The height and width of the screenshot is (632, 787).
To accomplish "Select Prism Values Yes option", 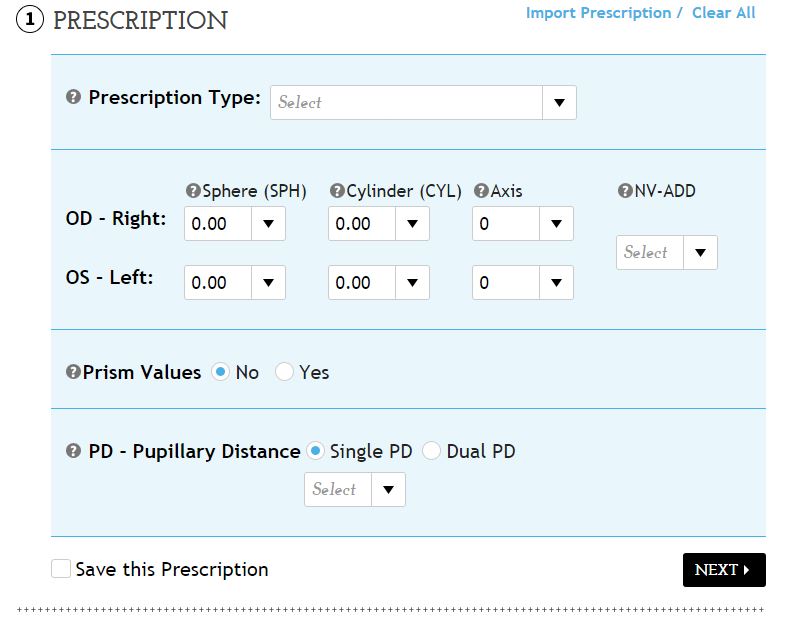I will [x=284, y=372].
